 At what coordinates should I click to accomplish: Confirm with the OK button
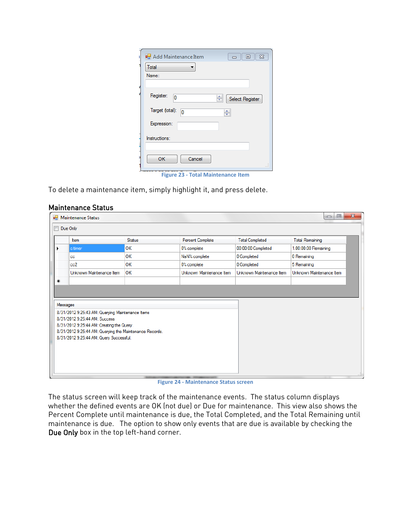162,159
